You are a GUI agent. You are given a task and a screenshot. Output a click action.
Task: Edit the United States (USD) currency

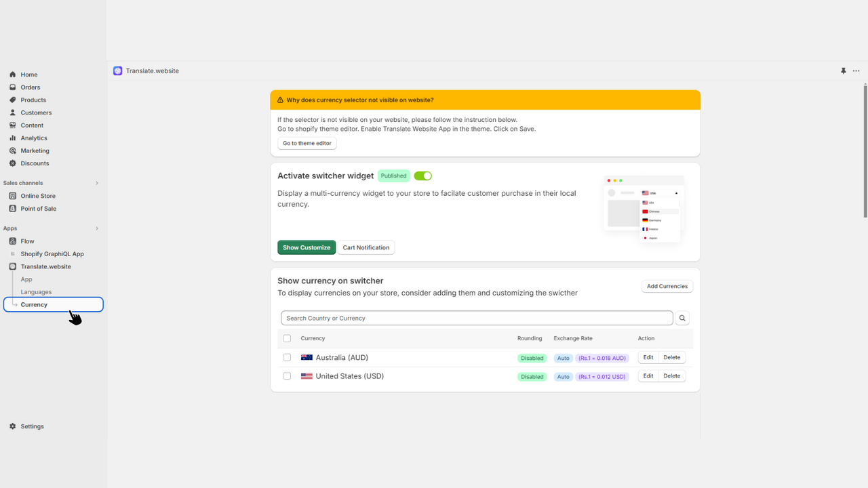(648, 376)
